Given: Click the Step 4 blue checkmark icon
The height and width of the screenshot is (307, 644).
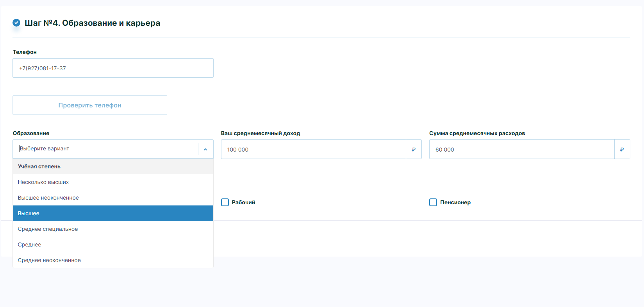Looking at the screenshot, I should (16, 23).
